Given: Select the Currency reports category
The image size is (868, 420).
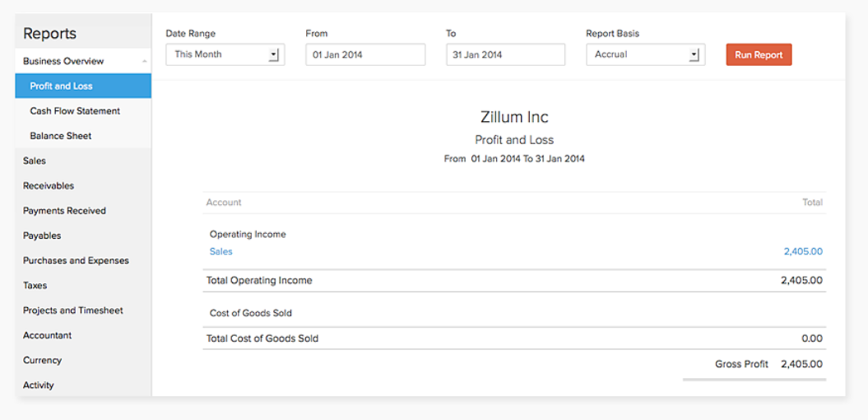Looking at the screenshot, I should point(42,361).
